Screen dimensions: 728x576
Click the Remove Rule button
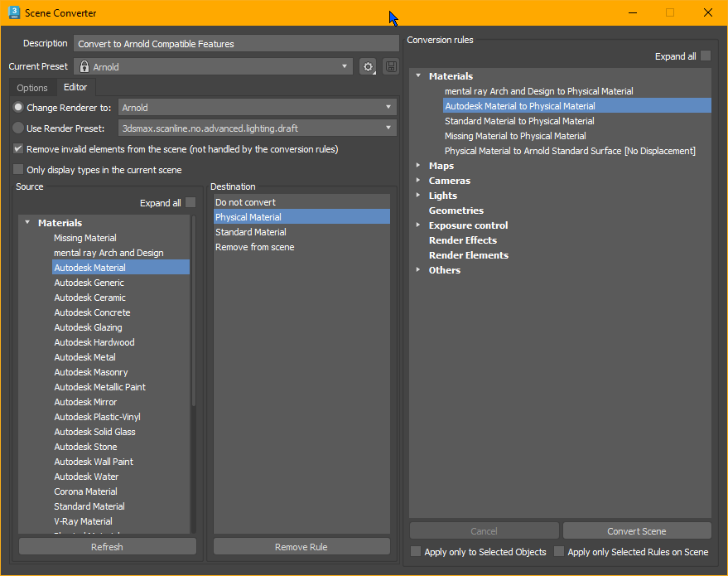pos(301,547)
